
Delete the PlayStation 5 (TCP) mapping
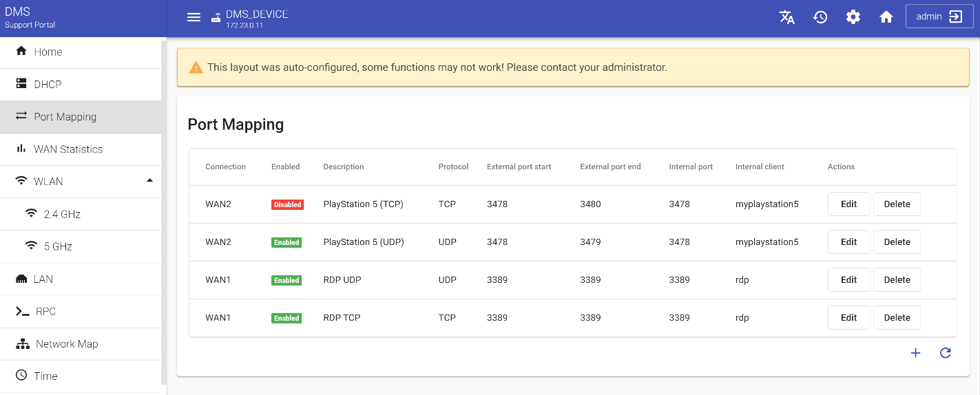click(897, 204)
